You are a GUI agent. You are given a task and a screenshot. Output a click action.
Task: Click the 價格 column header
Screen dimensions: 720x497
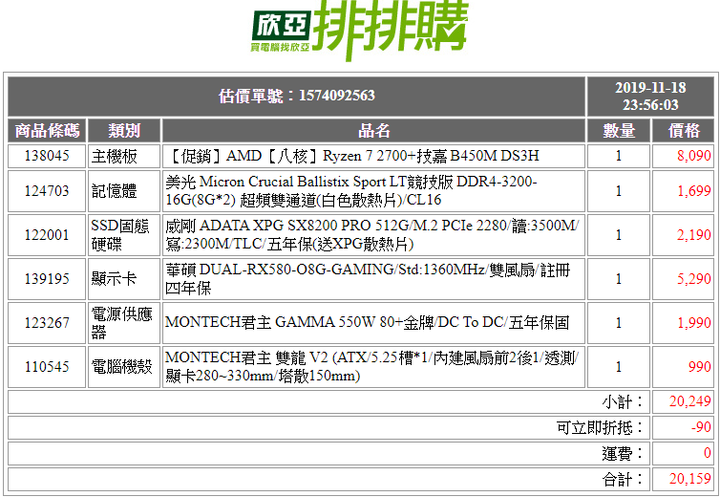(x=683, y=130)
